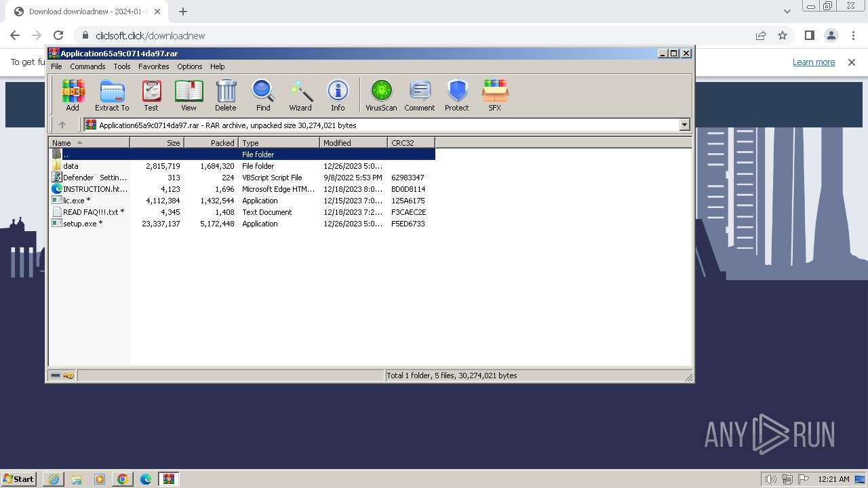Open Chrome three-dot menu
The image size is (868, 488).
[852, 35]
